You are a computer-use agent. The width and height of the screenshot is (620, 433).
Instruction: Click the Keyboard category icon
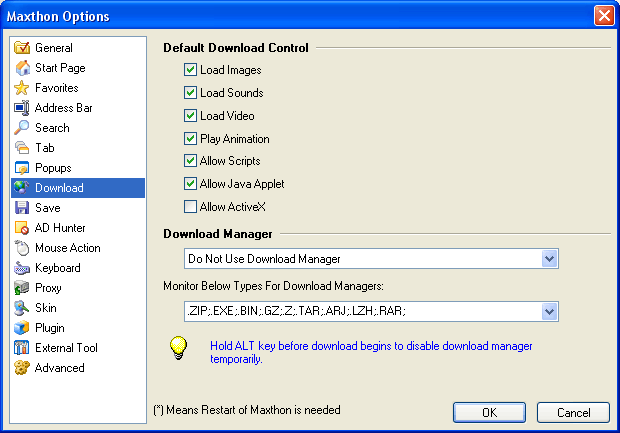click(22, 268)
